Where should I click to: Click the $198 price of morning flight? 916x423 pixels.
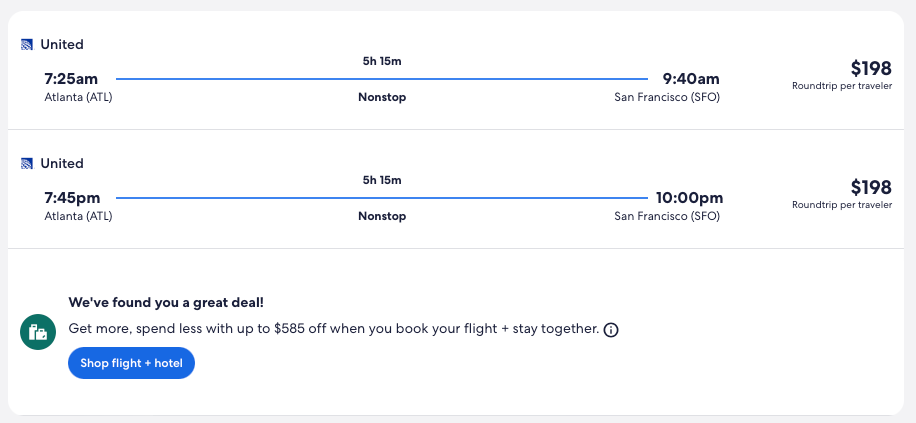pyautogui.click(x=870, y=68)
